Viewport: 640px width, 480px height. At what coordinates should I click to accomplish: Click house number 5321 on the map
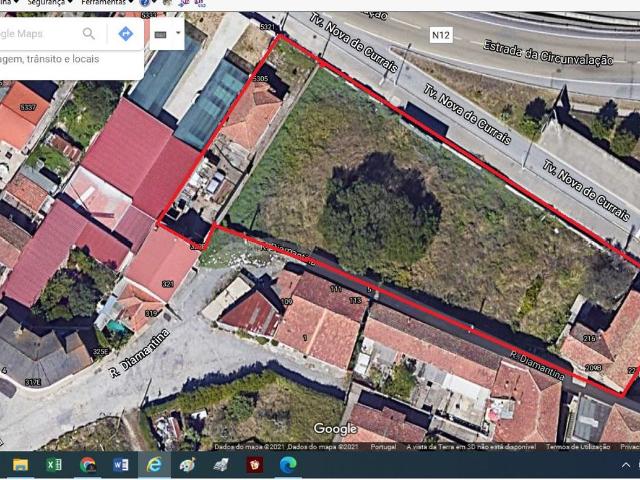click(268, 27)
